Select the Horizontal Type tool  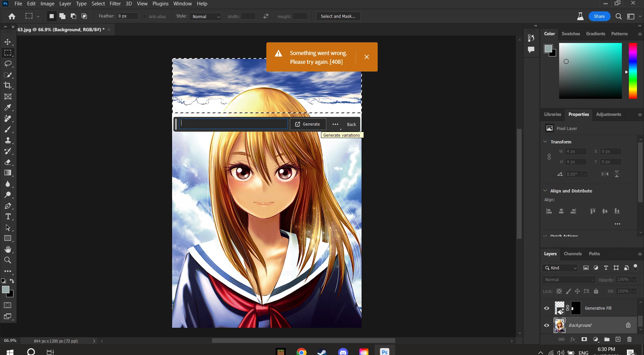[8, 217]
